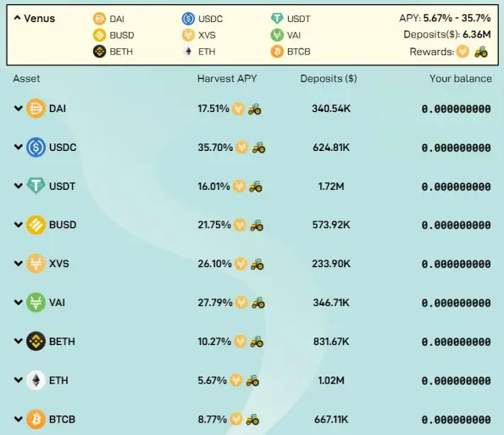Viewport: 504px width, 435px height.
Task: Click the 17.51% APY value for DAI
Action: (213, 109)
